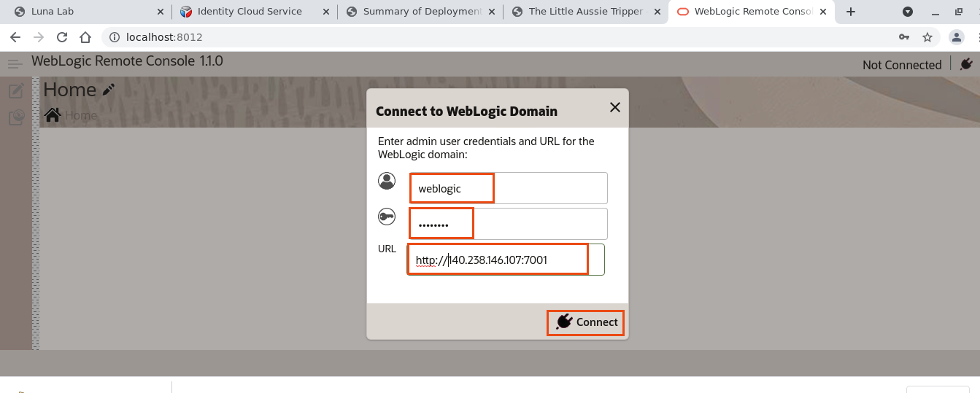The width and height of the screenshot is (980, 393).
Task: Toggle the navigation hamburger menu
Action: click(x=15, y=64)
